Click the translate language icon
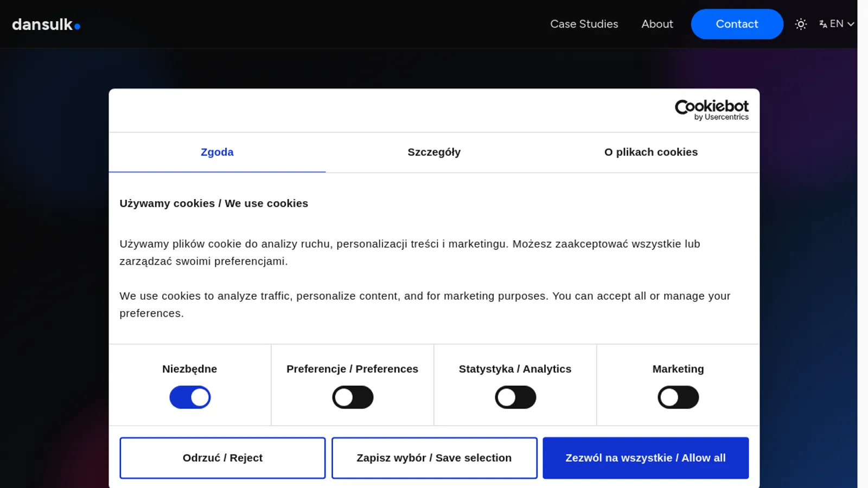Viewport: 868px width, 488px height. coord(823,24)
